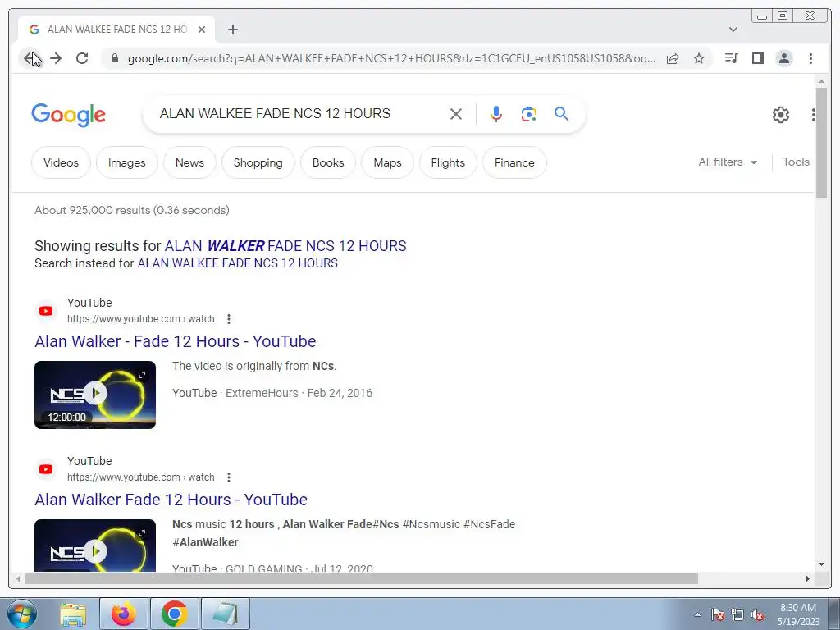Search instead for ALAN WALKEE FADE NCS
840x630 pixels.
[237, 263]
